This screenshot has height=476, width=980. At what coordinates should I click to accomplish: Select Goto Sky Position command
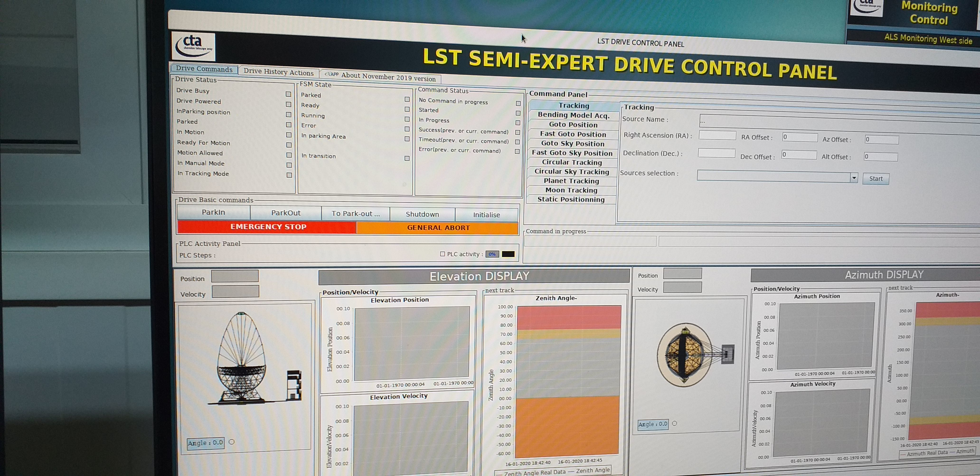[573, 144]
